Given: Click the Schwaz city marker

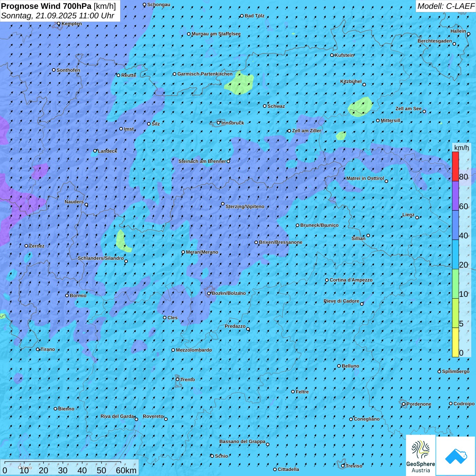Looking at the screenshot, I should [x=265, y=106].
